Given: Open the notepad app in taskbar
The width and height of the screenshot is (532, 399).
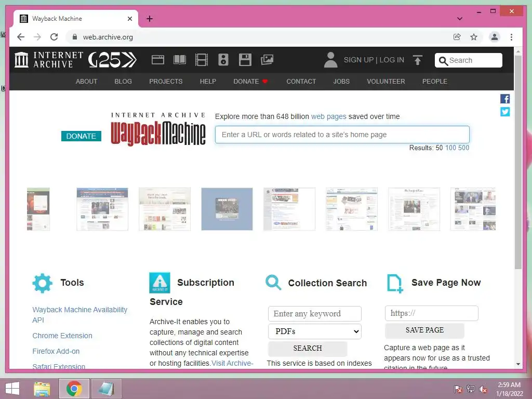Looking at the screenshot, I should [x=106, y=389].
